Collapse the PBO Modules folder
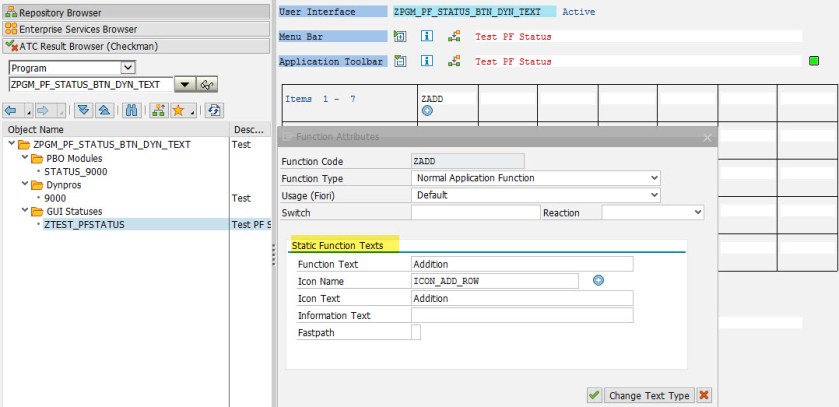Image resolution: width=839 pixels, height=407 pixels. click(23, 158)
